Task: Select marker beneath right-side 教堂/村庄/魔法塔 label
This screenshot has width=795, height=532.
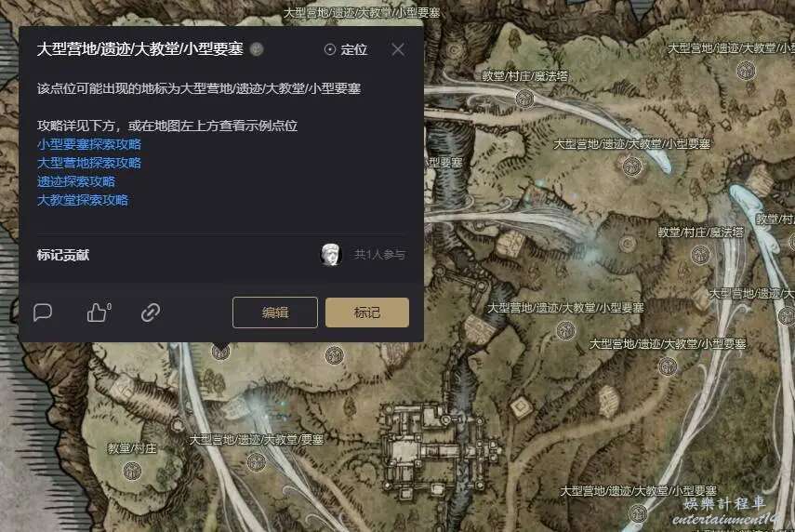Action: [x=700, y=254]
